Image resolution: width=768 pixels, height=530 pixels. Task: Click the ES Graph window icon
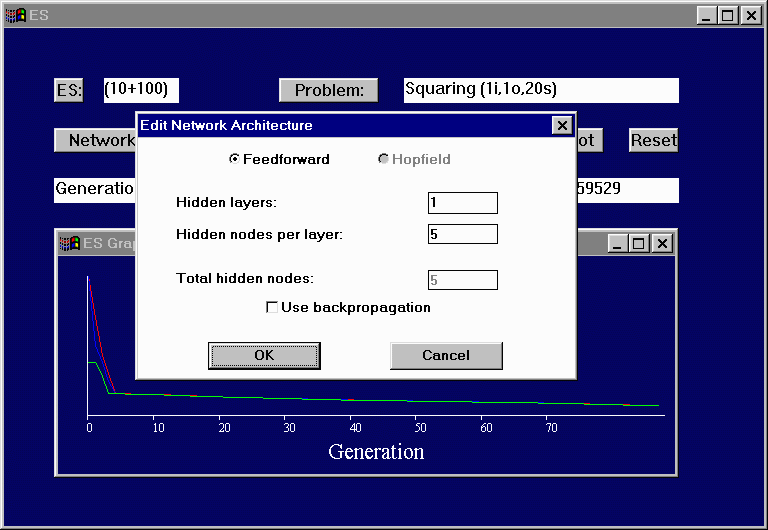(69, 243)
